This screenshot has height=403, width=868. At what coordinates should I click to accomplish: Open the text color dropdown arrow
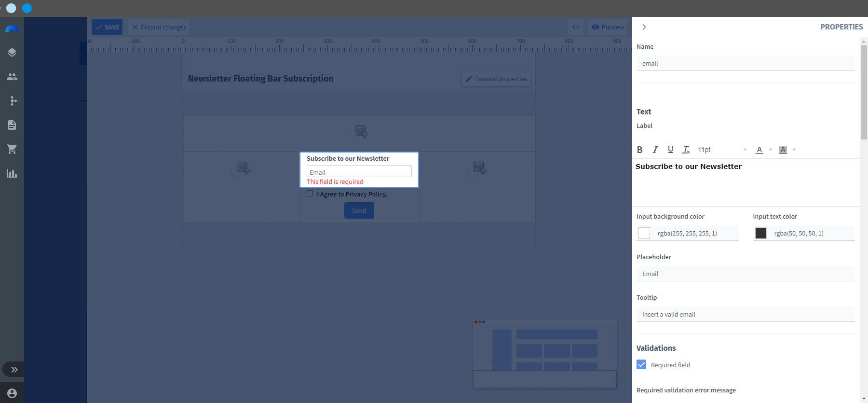pos(771,150)
